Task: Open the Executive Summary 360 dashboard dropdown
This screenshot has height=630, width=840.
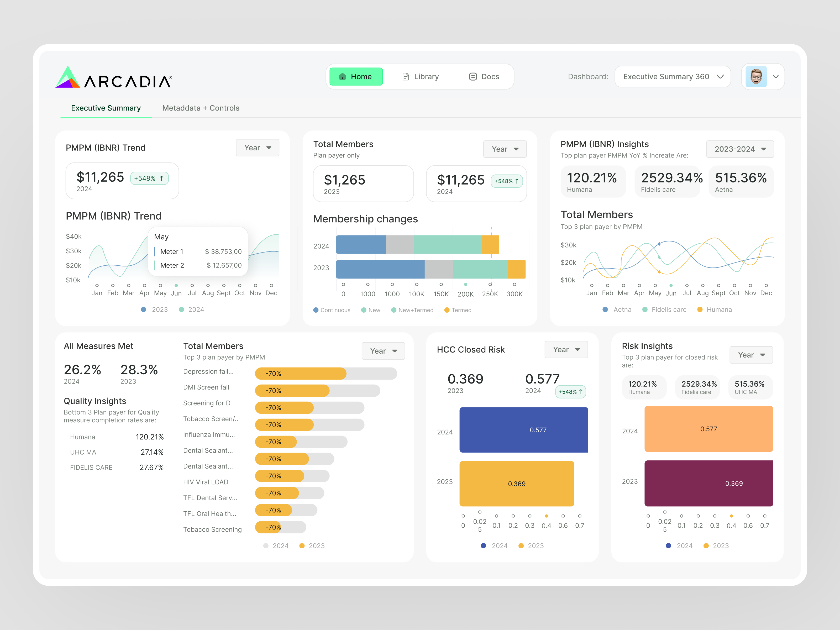Action: pos(673,77)
